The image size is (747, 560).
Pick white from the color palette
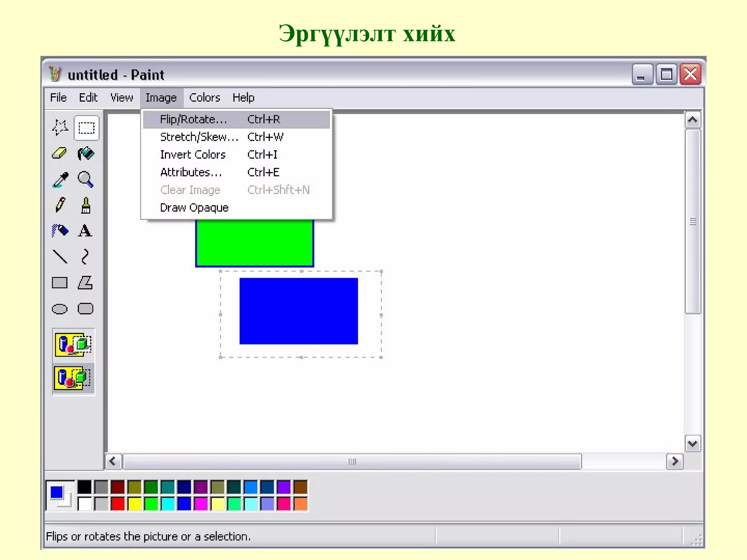(x=85, y=504)
